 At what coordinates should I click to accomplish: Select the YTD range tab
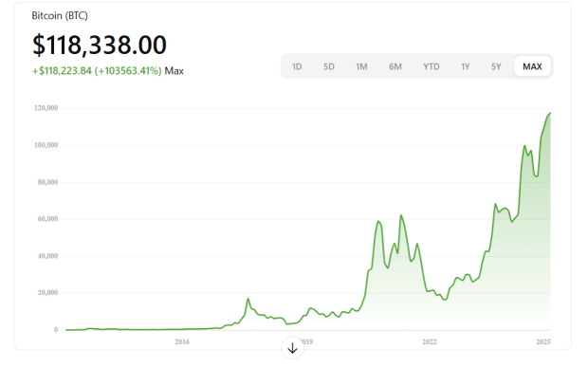pos(432,66)
